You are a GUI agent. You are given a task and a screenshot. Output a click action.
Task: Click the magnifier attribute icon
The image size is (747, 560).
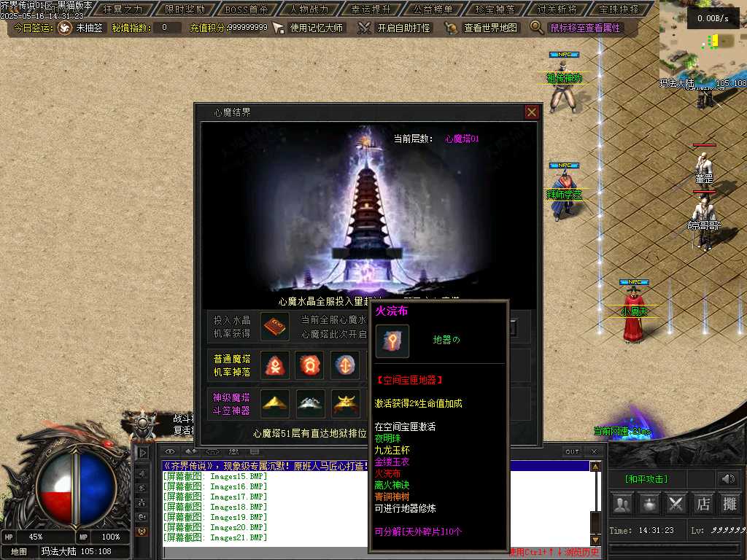536,28
